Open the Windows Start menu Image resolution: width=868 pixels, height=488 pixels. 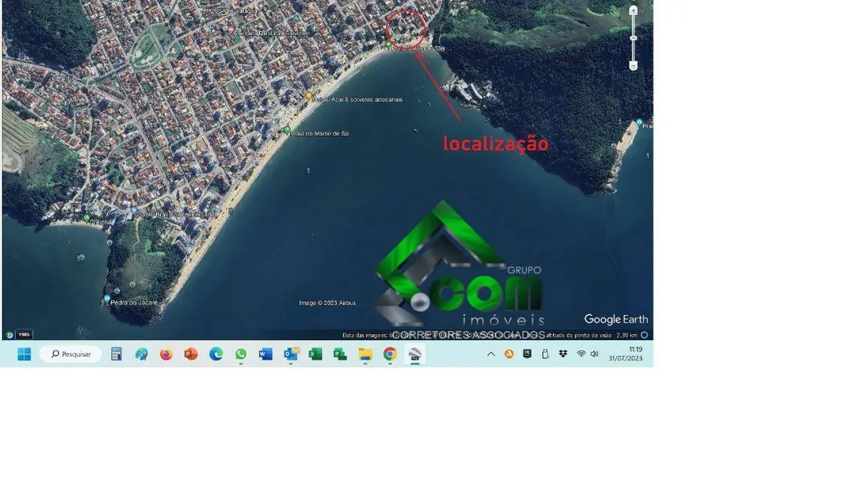click(23, 354)
